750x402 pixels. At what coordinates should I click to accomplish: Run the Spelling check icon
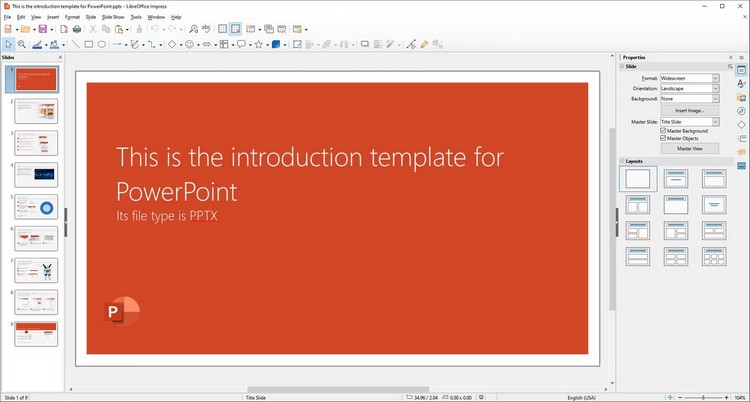(x=206, y=29)
